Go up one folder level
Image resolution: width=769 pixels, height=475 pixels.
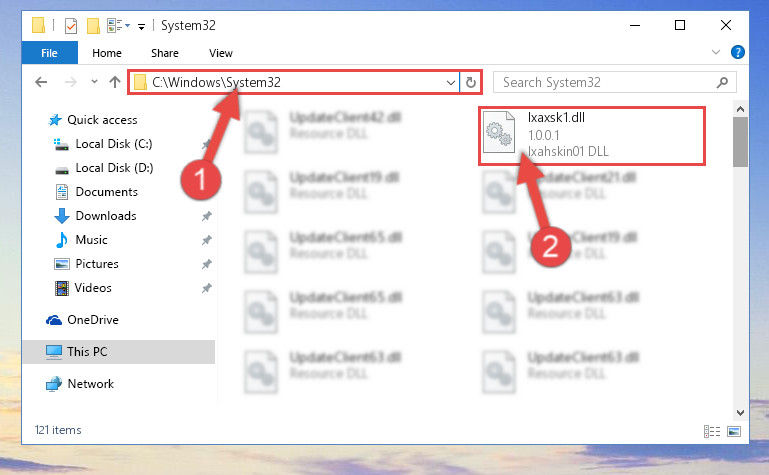coord(115,82)
